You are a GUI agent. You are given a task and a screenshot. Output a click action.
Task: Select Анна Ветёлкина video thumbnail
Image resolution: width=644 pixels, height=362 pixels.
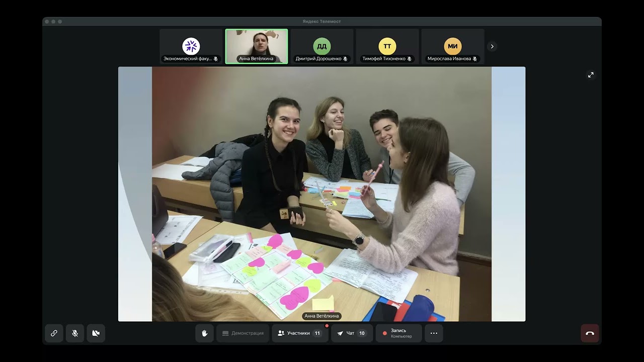257,46
